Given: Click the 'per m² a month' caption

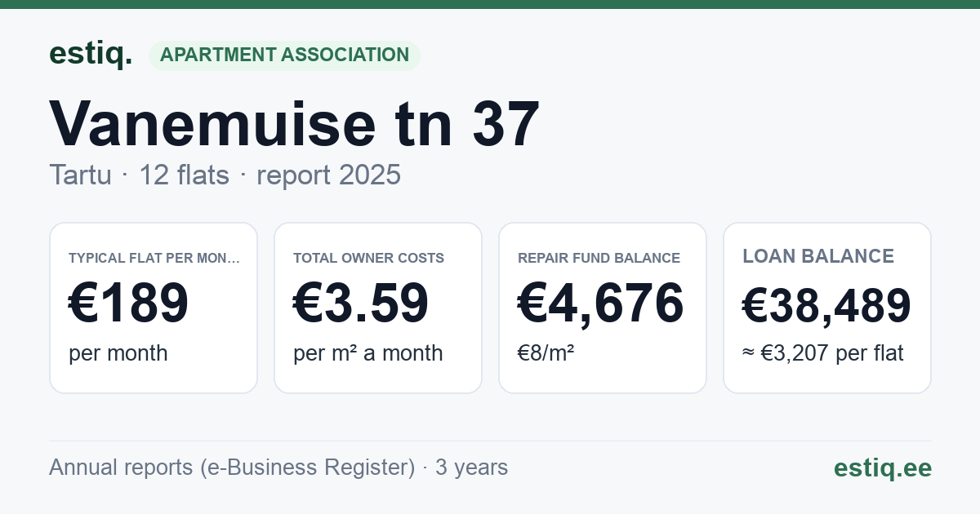Looking at the screenshot, I should tap(367, 353).
